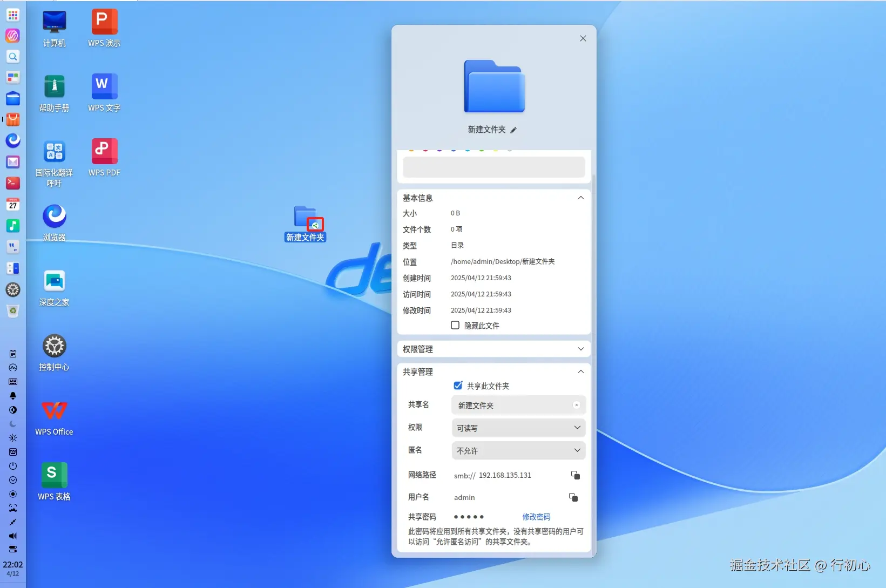The width and height of the screenshot is (886, 588).
Task: Open the trash in the dock
Action: [13, 311]
